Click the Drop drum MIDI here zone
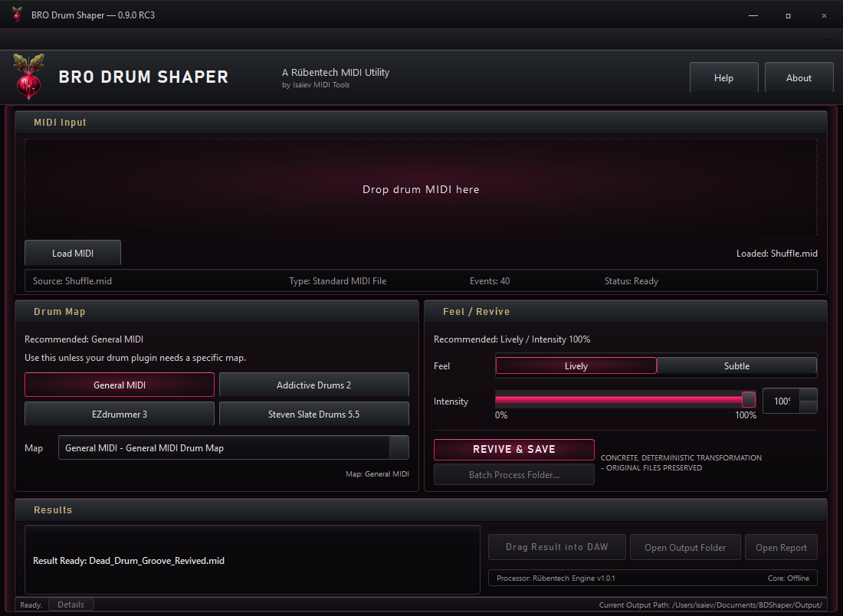Viewport: 843px width, 616px height. click(421, 188)
